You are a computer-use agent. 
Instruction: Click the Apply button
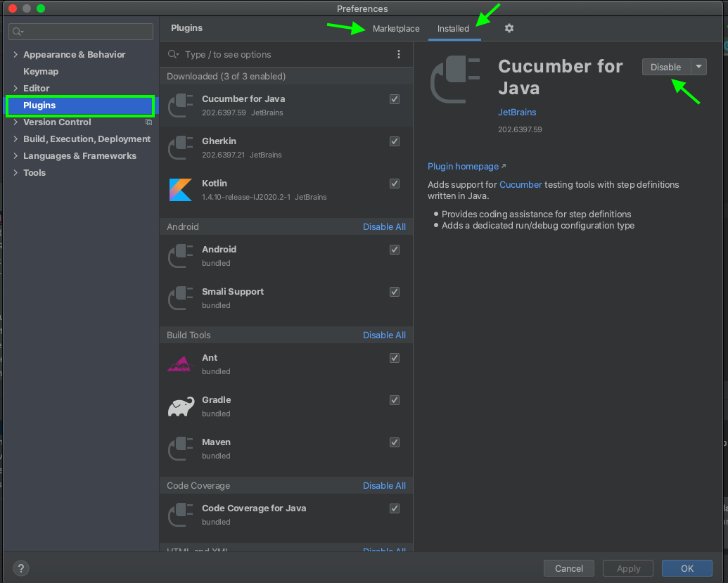click(628, 569)
